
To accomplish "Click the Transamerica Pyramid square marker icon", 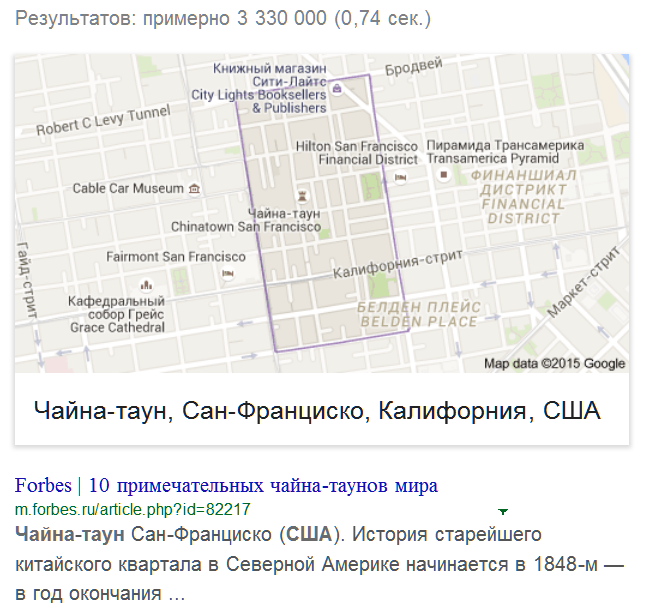I will point(444,174).
